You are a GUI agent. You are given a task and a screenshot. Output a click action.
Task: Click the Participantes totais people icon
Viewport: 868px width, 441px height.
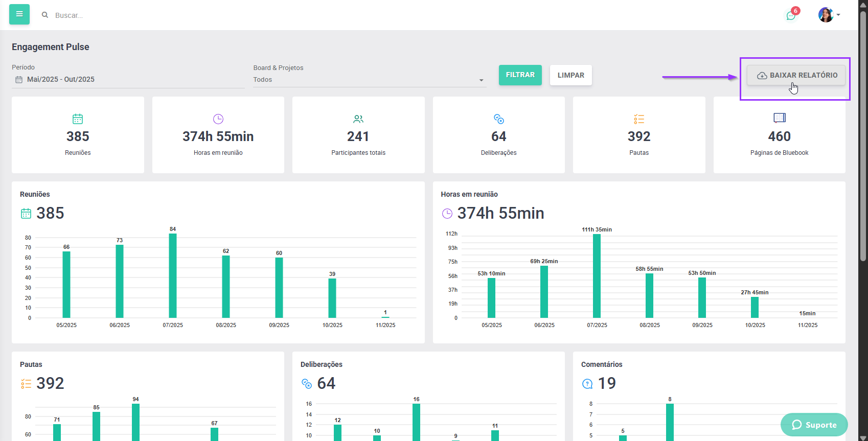click(x=358, y=119)
